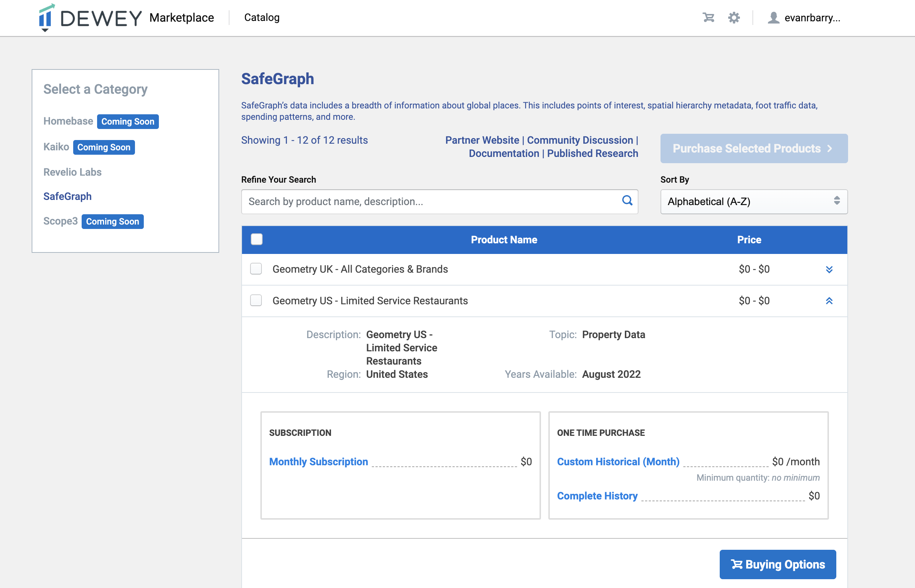915x588 pixels.
Task: Select the SafeGraph category
Action: (67, 196)
